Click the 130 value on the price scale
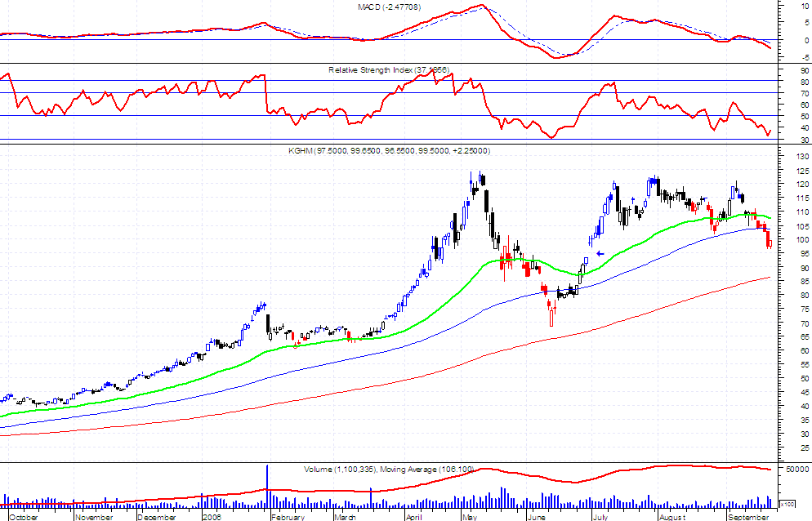The height and width of the screenshot is (521, 812). click(803, 157)
